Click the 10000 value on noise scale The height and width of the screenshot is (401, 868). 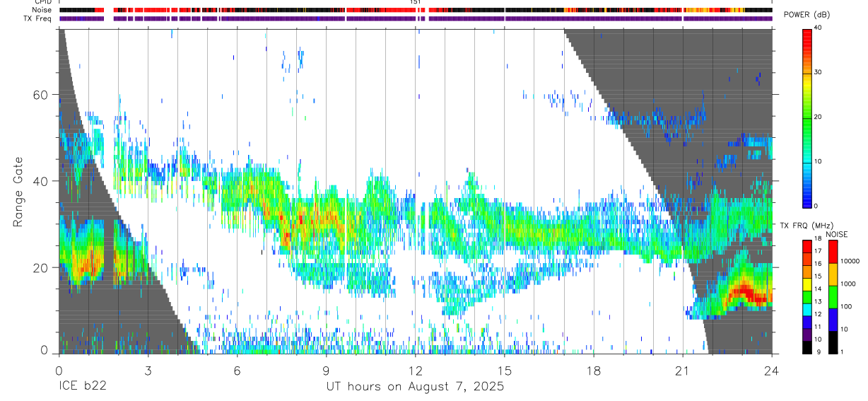click(x=850, y=262)
